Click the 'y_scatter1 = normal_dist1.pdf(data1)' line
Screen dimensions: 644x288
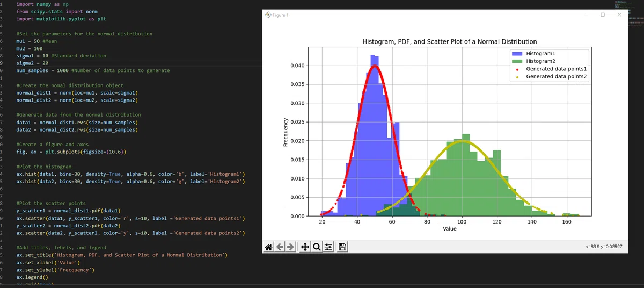tap(68, 211)
